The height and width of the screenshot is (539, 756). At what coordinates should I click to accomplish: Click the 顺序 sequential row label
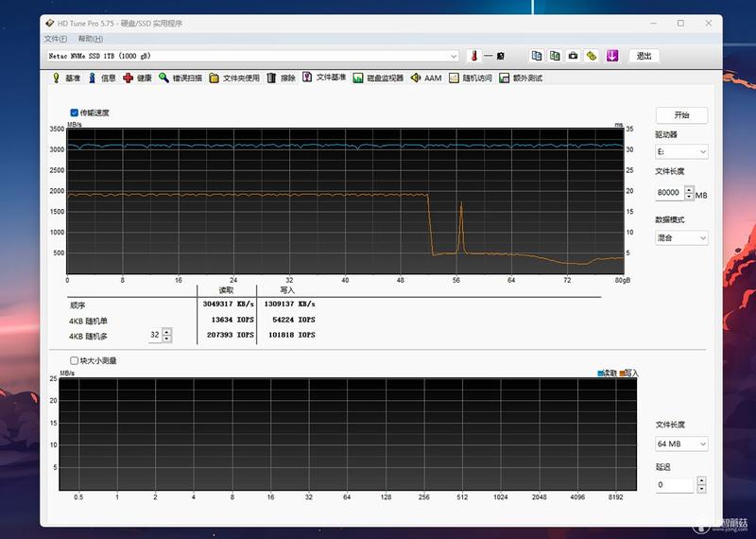[77, 305]
